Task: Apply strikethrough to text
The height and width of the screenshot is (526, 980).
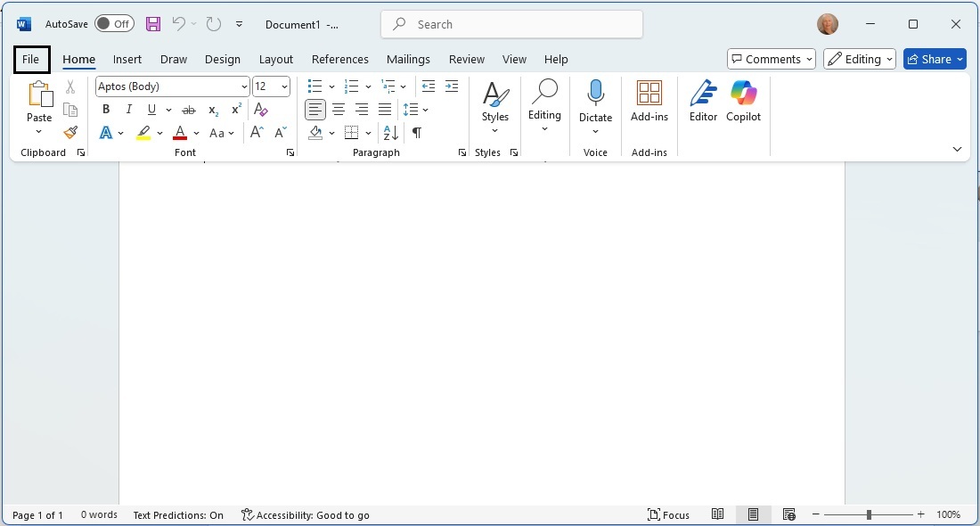Action: point(189,110)
